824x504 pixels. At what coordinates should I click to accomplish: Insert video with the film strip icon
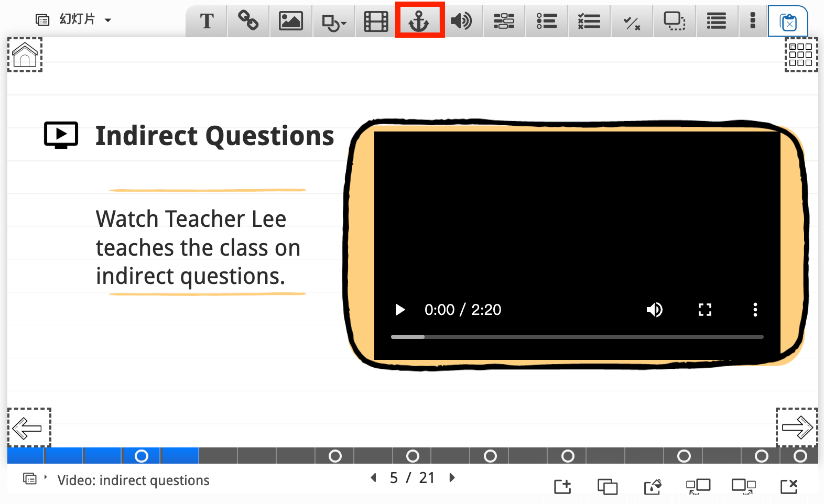376,21
